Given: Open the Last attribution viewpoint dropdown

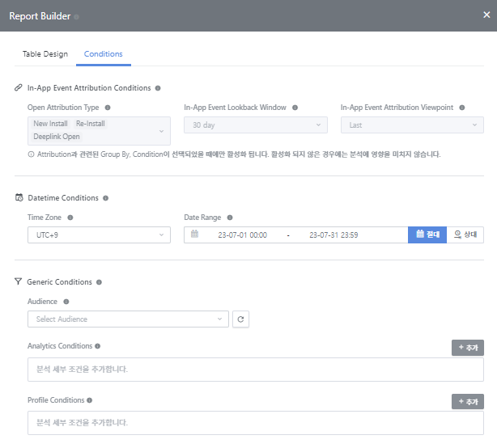Looking at the screenshot, I should click(x=412, y=125).
